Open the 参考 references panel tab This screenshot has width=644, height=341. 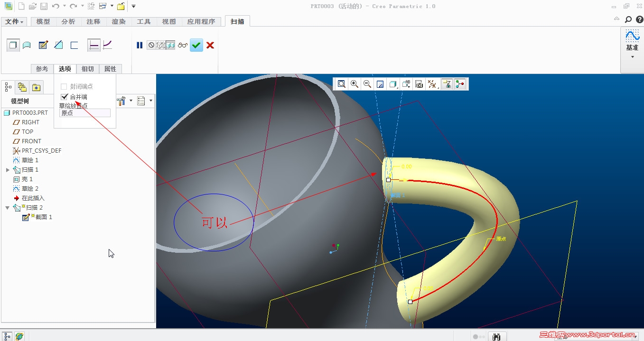42,69
